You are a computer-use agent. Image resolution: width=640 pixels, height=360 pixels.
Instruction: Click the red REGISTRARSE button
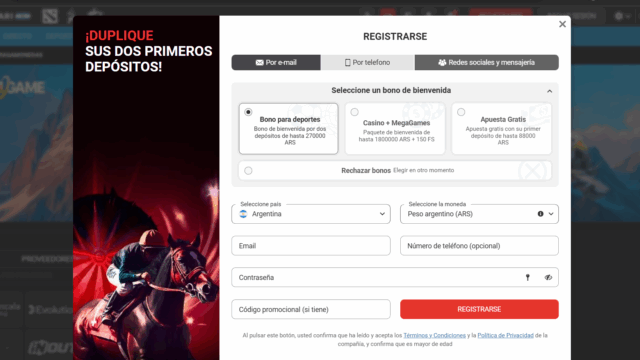coord(479,309)
